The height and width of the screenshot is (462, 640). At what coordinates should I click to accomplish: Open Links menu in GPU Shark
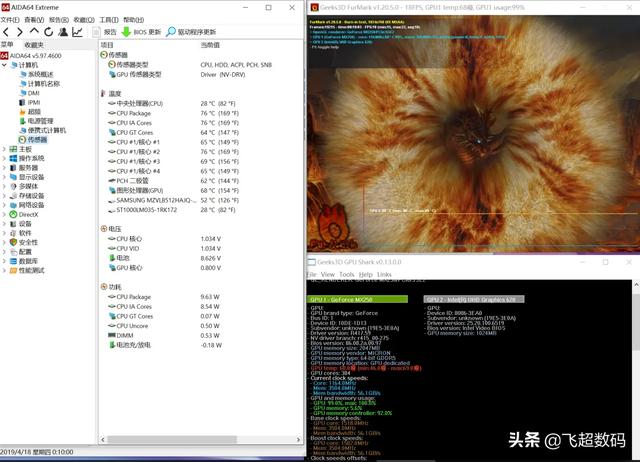click(384, 274)
